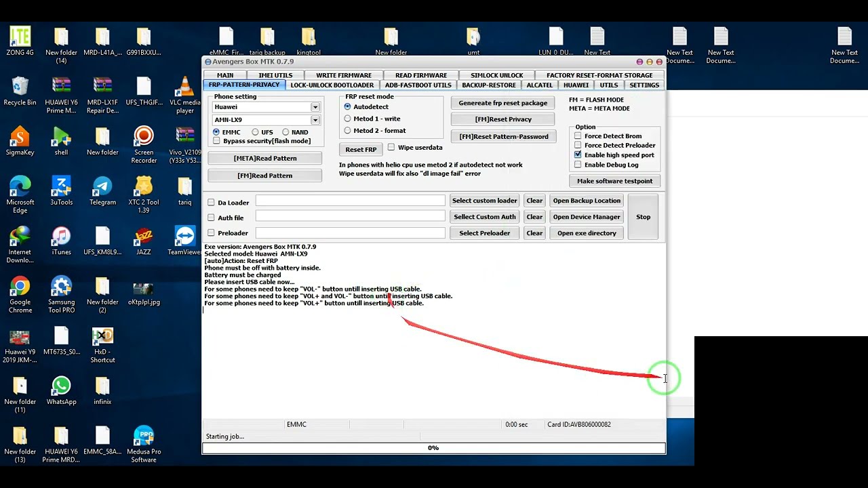The width and height of the screenshot is (868, 488).
Task: Open iTunes from the desktop
Action: click(x=61, y=241)
